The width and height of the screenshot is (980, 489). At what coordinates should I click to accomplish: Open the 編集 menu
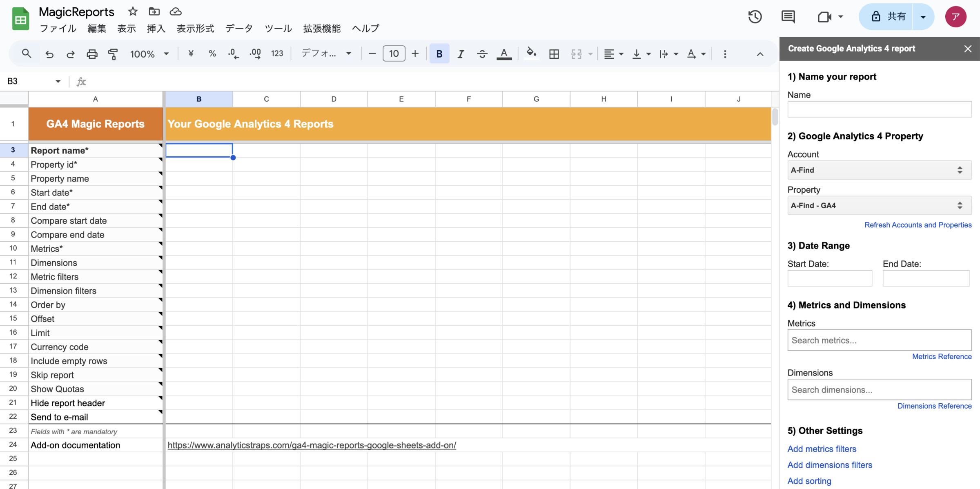pos(97,29)
